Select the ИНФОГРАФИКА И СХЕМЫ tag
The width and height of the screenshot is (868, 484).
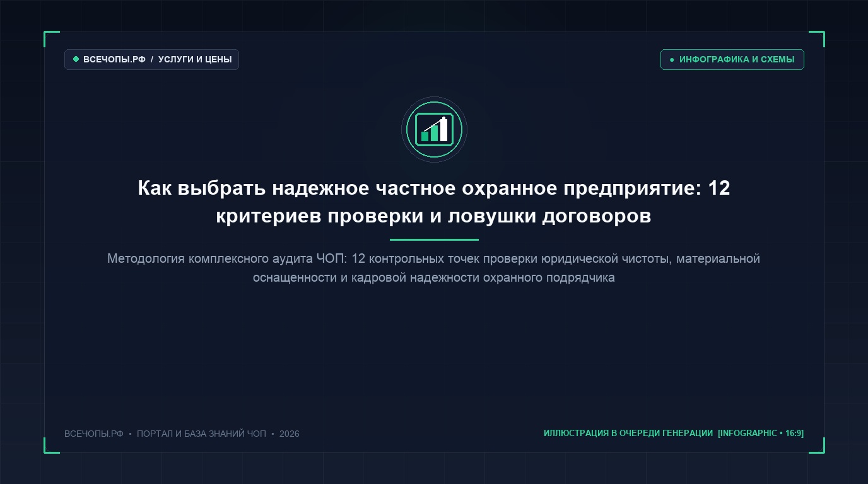pos(732,59)
